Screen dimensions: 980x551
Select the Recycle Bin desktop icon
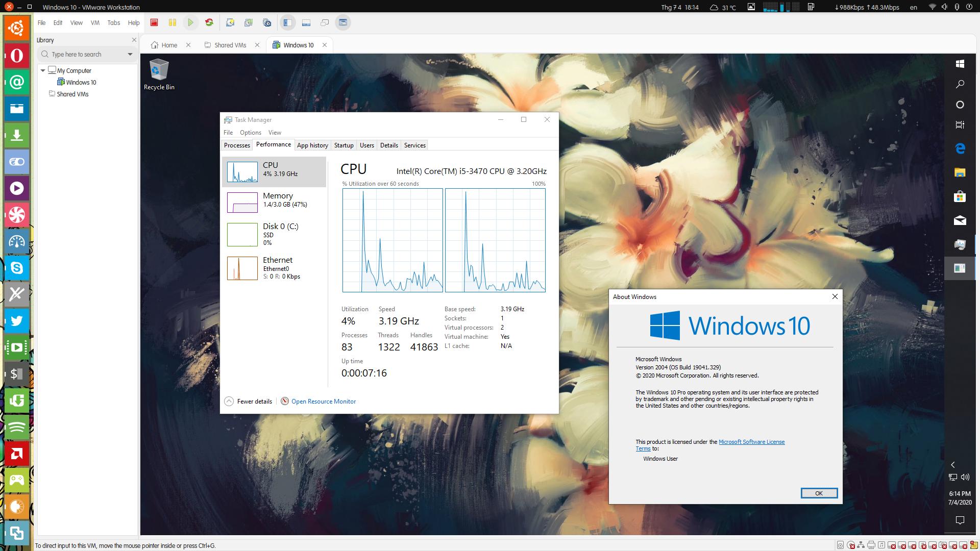(159, 74)
